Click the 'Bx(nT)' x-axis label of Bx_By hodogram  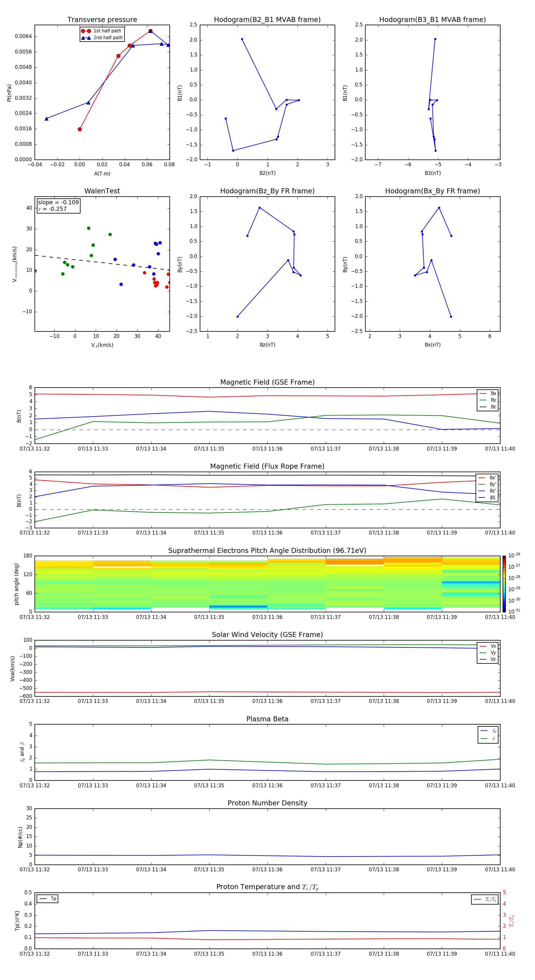pyautogui.click(x=432, y=345)
